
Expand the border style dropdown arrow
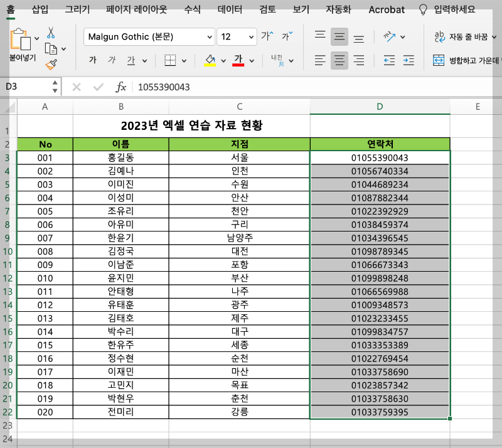[185, 60]
